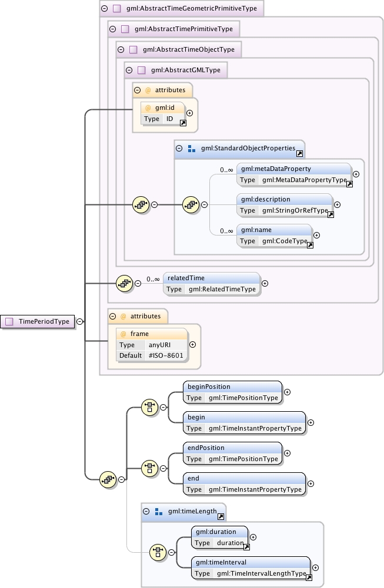
Task: Click the gml:AbstractTimePrimitiveType type square icon
Action: tap(125, 29)
